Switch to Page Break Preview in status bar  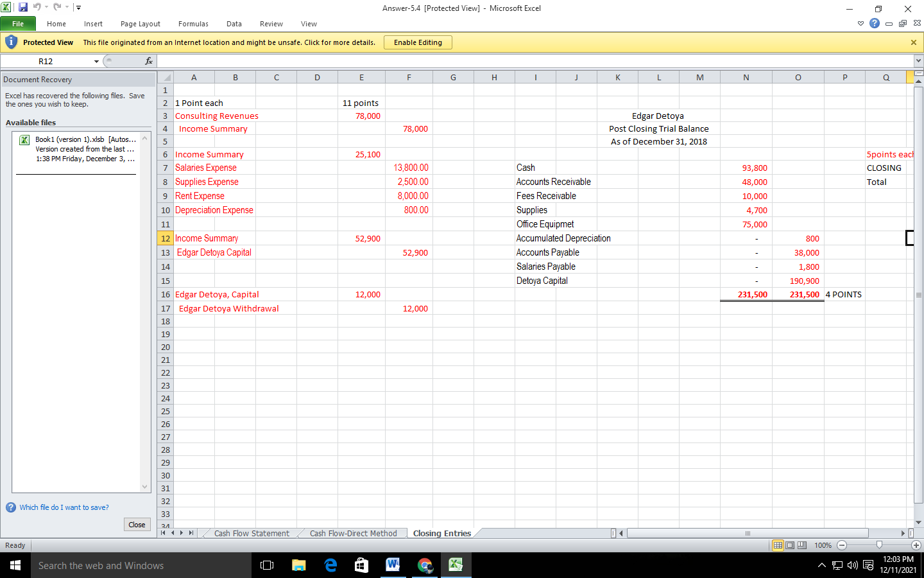point(801,545)
